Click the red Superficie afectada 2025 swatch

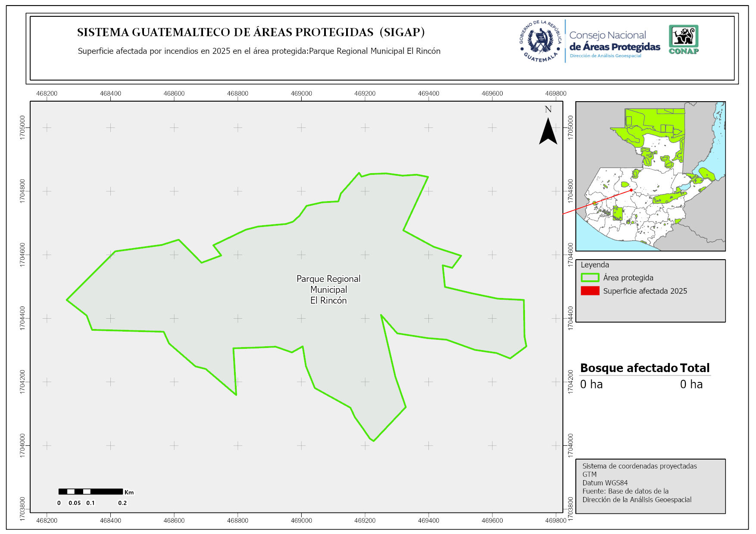click(x=590, y=291)
